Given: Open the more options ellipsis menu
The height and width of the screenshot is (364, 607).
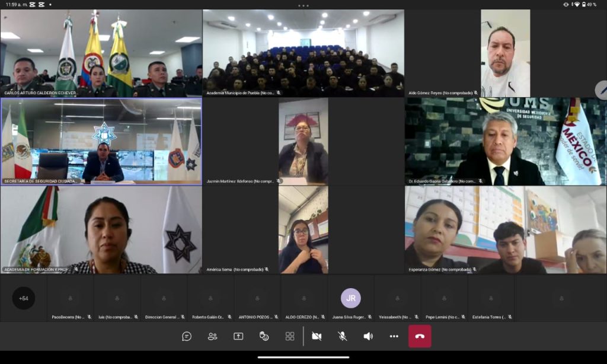Looking at the screenshot, I should tap(394, 336).
